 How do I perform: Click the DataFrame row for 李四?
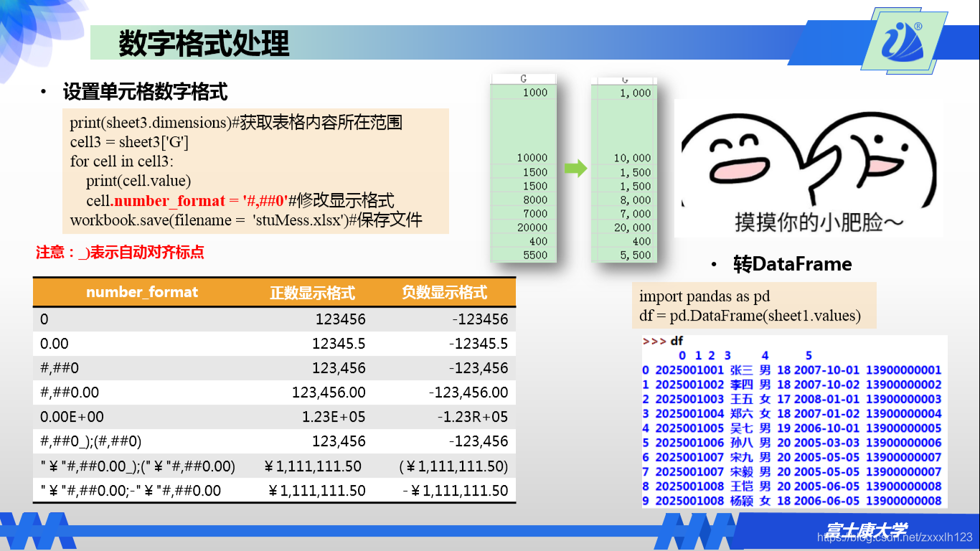pos(791,385)
